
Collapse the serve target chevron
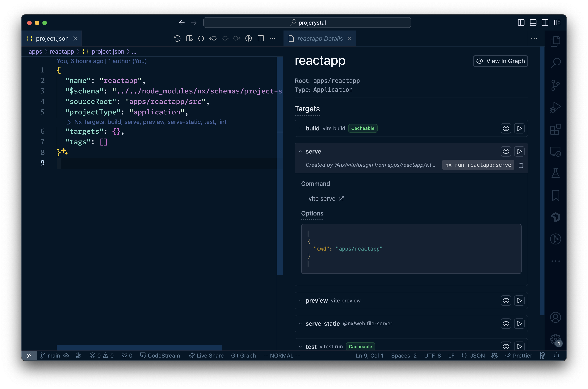coord(300,151)
